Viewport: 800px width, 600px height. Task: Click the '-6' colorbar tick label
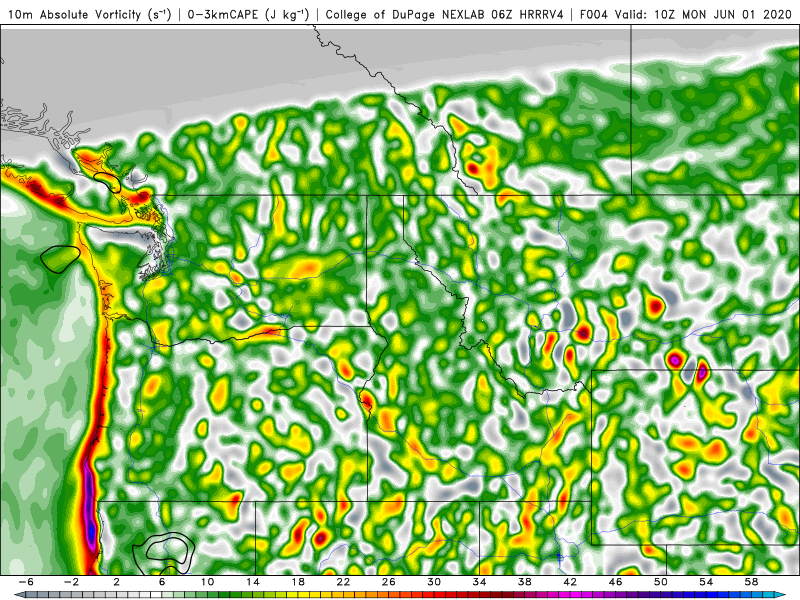click(26, 582)
